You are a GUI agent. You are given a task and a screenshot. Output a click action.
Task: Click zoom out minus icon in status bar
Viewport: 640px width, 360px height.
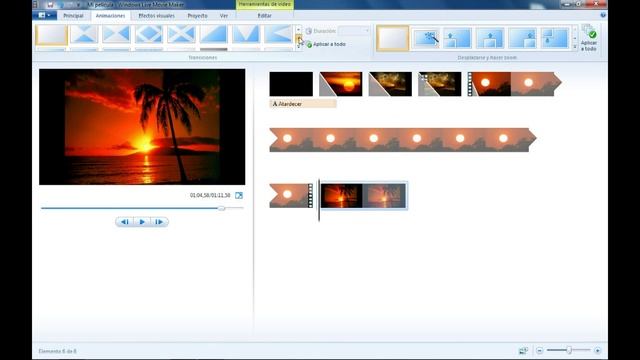point(540,351)
